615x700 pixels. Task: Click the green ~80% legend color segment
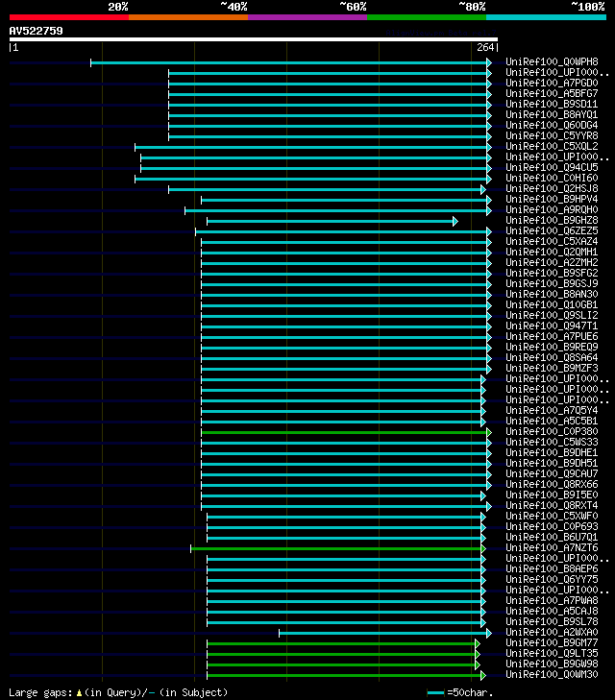click(x=427, y=17)
